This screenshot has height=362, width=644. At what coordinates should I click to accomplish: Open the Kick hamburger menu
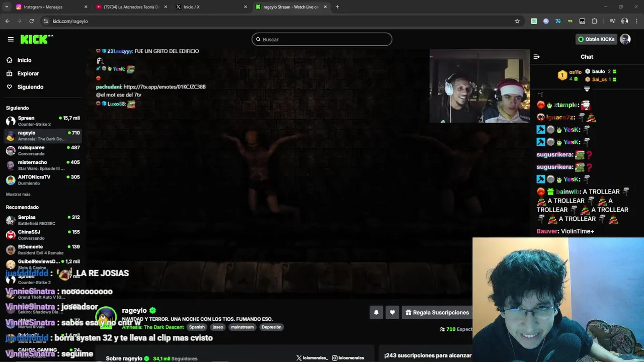pyautogui.click(x=11, y=39)
